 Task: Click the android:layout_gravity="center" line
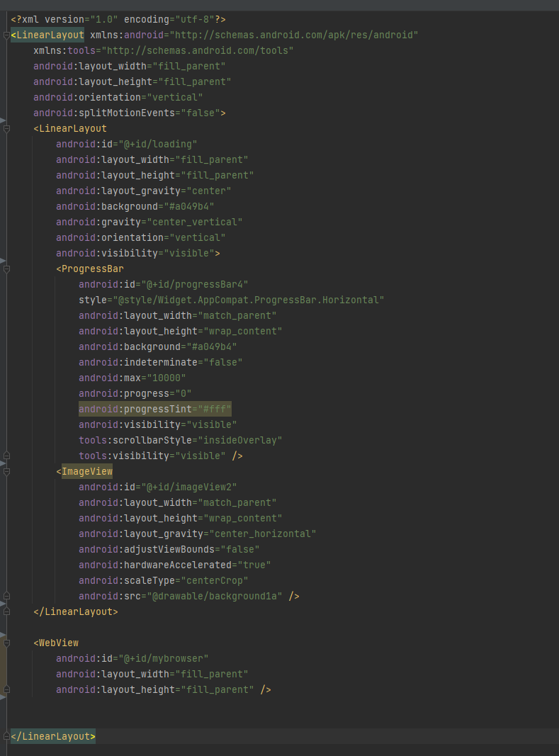click(x=144, y=191)
